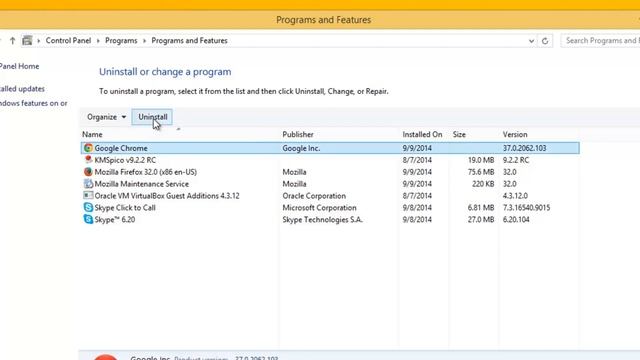This screenshot has width=640, height=360.
Task: Click the 19.0 MB size cell
Action: click(481, 160)
